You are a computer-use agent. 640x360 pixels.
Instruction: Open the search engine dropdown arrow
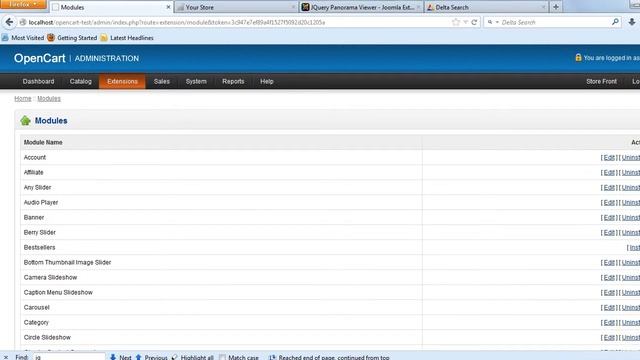[x=497, y=22]
